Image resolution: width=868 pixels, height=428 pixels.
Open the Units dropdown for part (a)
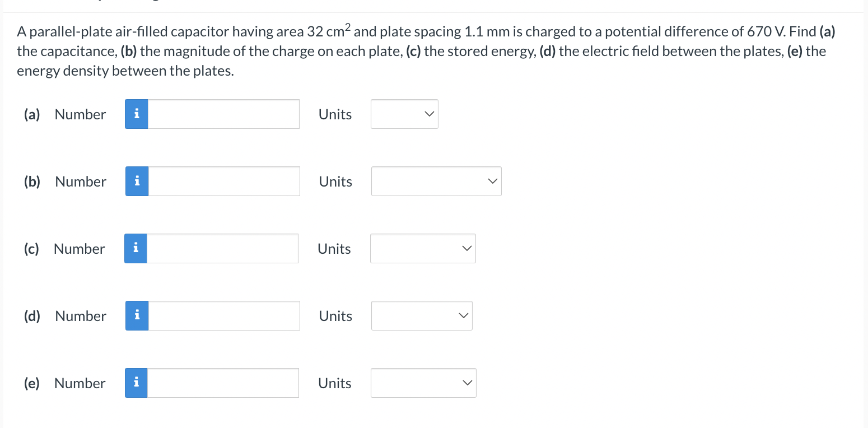tap(404, 114)
